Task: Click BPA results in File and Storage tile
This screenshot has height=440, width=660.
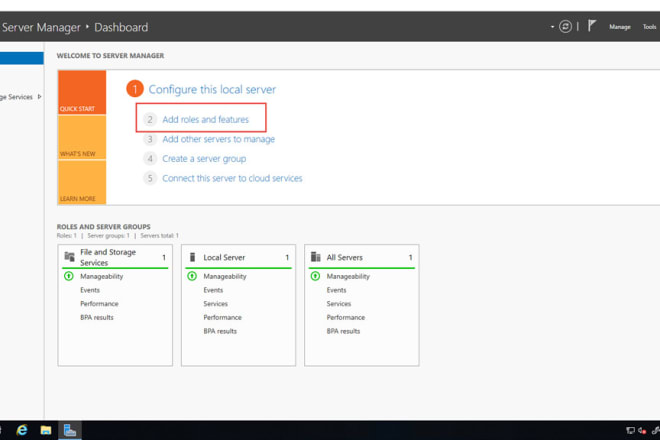Action: pyautogui.click(x=97, y=317)
